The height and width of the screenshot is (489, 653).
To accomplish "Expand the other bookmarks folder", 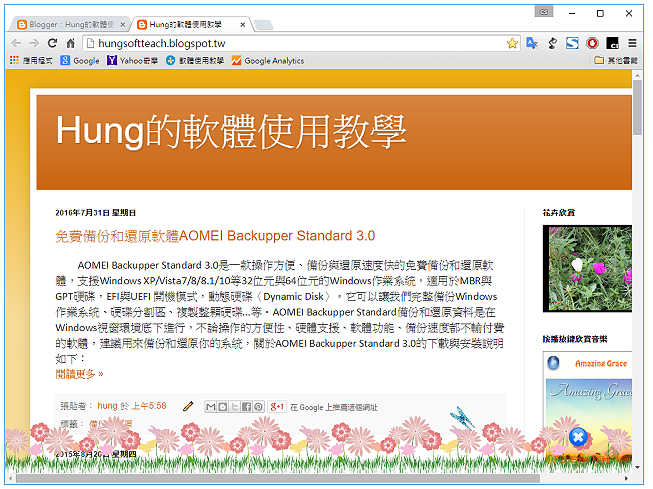I will (616, 60).
